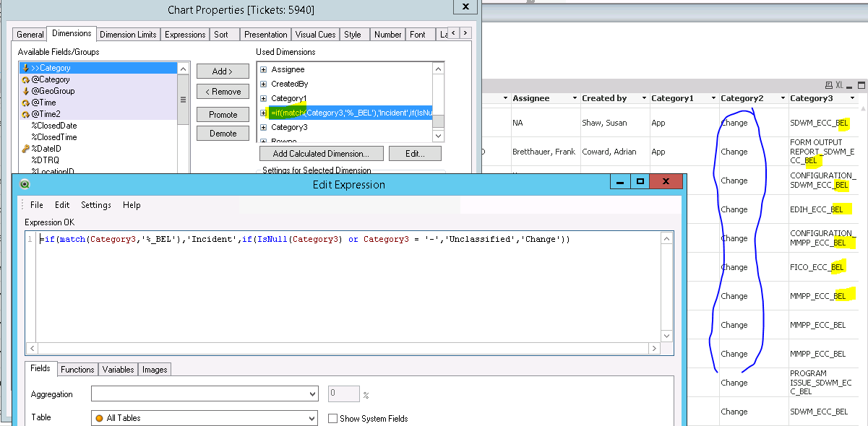868x426 pixels.
Task: Click the Edit... button for dimension
Action: click(416, 153)
